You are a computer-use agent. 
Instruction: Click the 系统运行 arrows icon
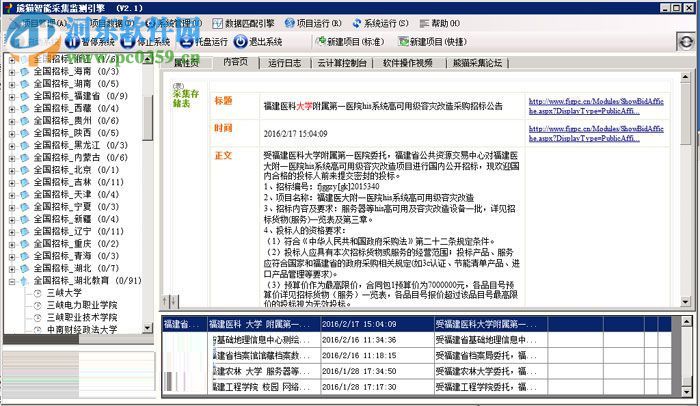[357, 23]
